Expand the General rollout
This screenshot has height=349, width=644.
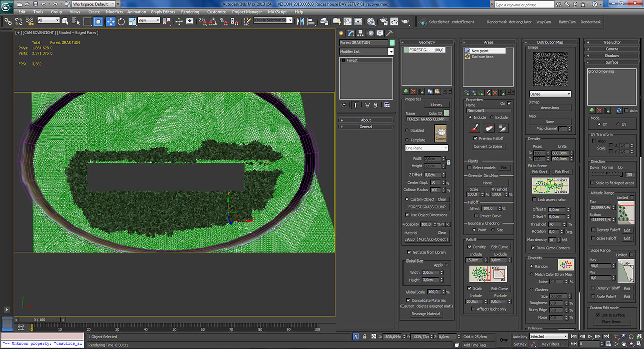click(366, 127)
